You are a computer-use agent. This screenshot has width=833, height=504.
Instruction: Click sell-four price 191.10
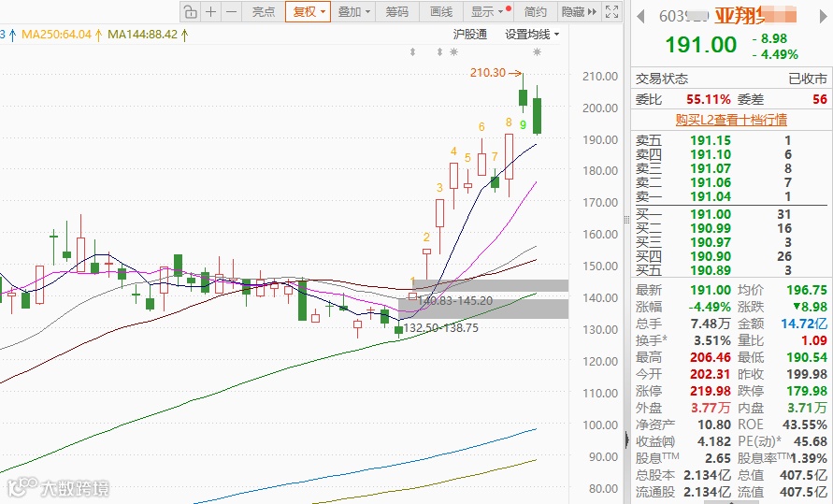coord(711,154)
